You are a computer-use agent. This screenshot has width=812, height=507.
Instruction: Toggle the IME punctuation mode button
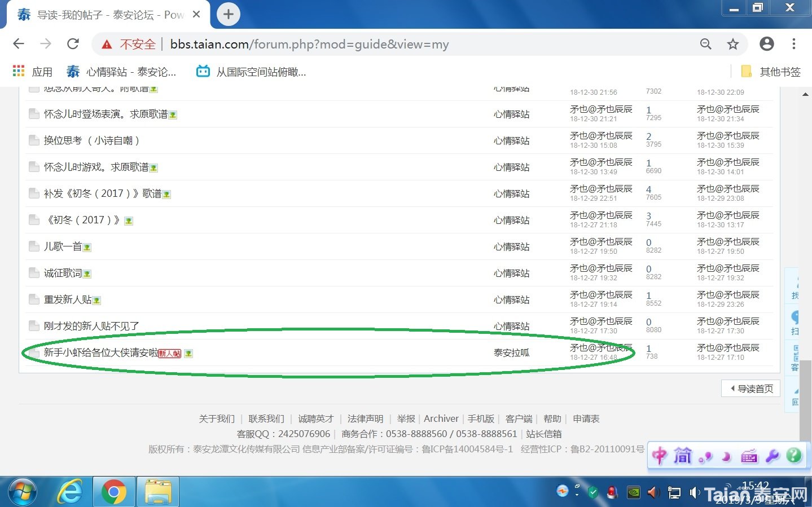click(x=705, y=457)
